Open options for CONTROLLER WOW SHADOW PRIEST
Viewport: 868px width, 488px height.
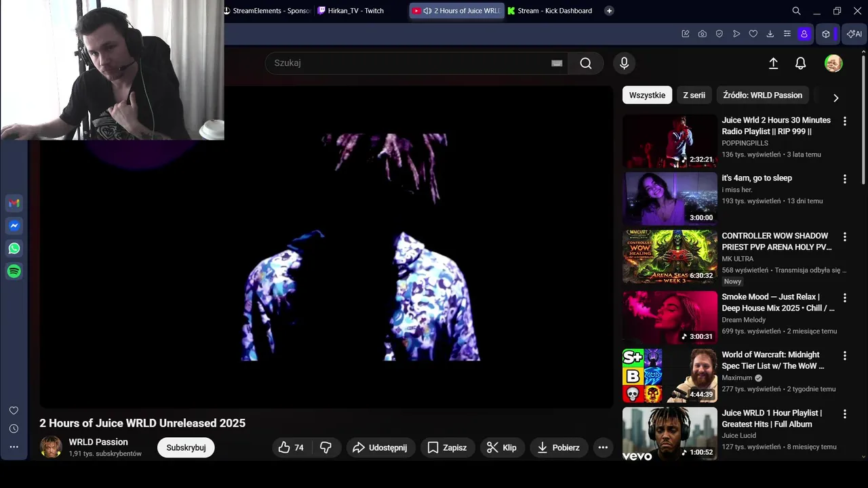coord(845,237)
